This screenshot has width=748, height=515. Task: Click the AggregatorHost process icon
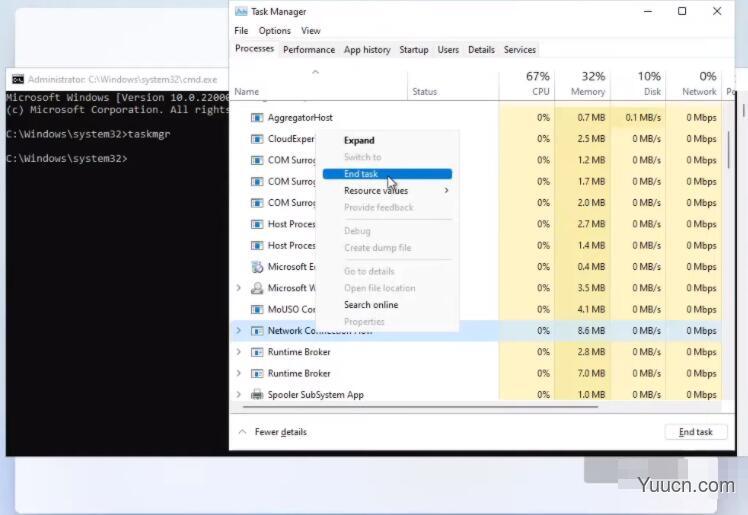click(257, 117)
